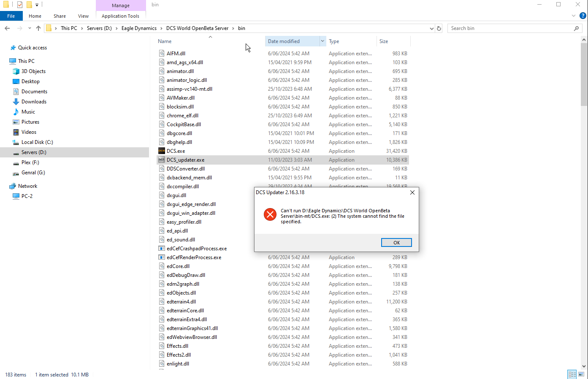Switch to large icons view in status bar
This screenshot has width=588, height=379.
point(581,374)
